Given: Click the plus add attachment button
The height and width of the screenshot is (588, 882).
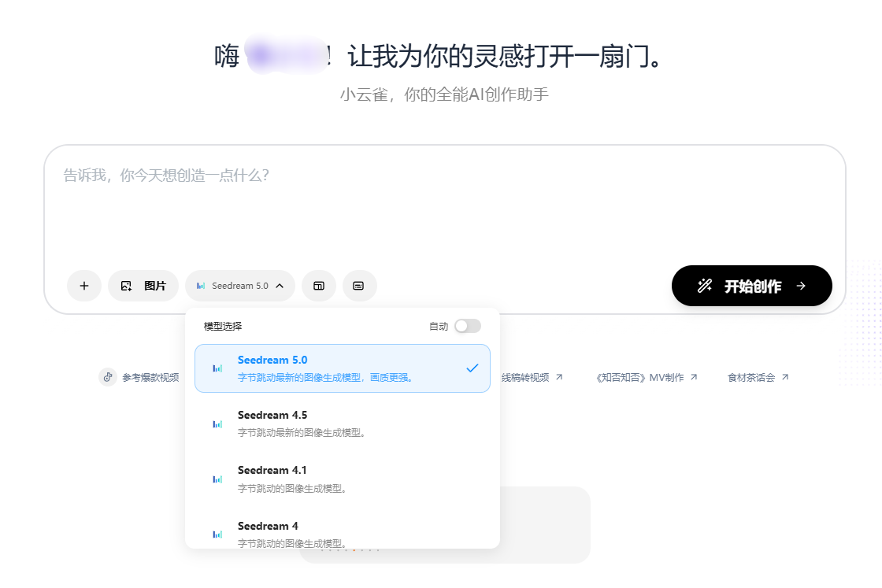Looking at the screenshot, I should (x=84, y=286).
